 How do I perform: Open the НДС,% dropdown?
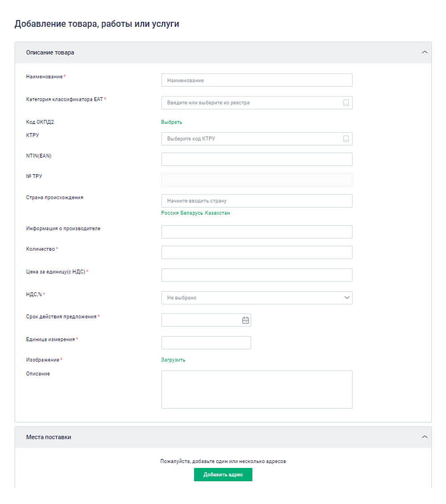click(256, 298)
